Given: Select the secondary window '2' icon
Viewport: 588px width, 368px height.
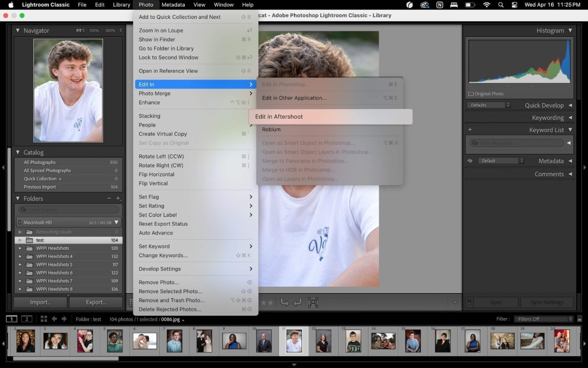Looking at the screenshot, I should tap(26, 319).
